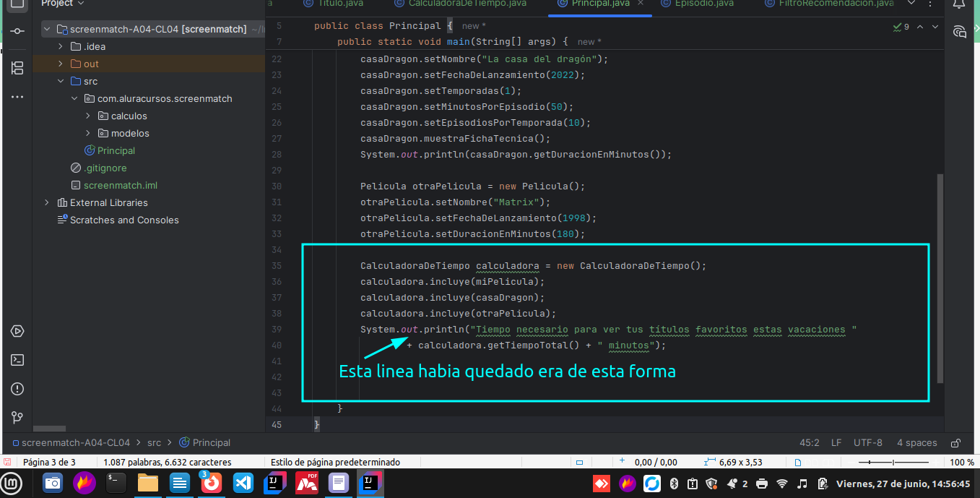The width and height of the screenshot is (980, 498).
Task: Click the 45:2 line and column indicator
Action: tap(810, 442)
